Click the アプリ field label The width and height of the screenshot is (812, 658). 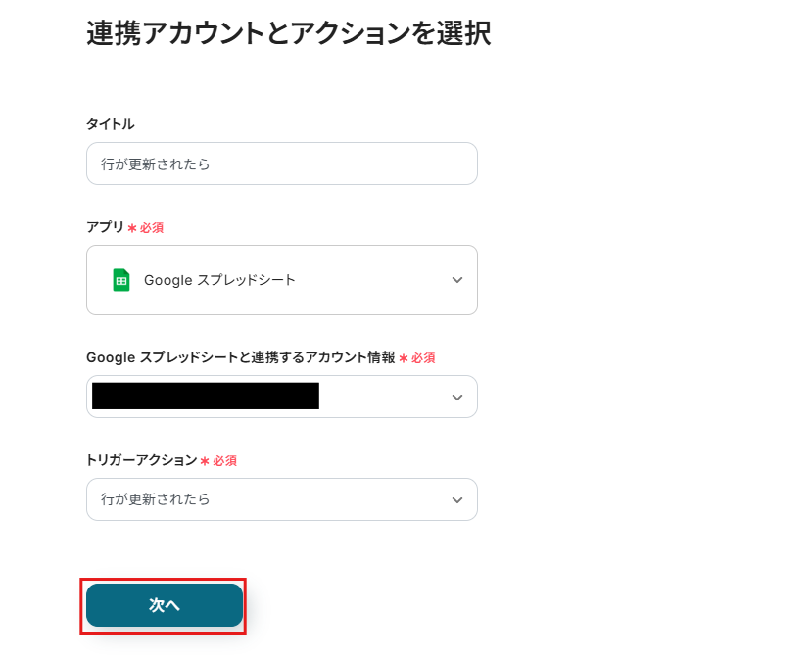[105, 227]
